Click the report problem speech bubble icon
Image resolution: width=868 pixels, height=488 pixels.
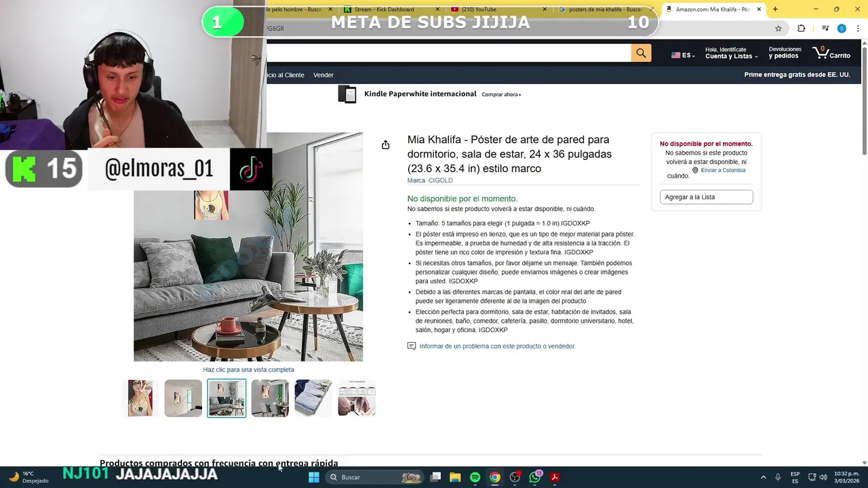coord(411,346)
